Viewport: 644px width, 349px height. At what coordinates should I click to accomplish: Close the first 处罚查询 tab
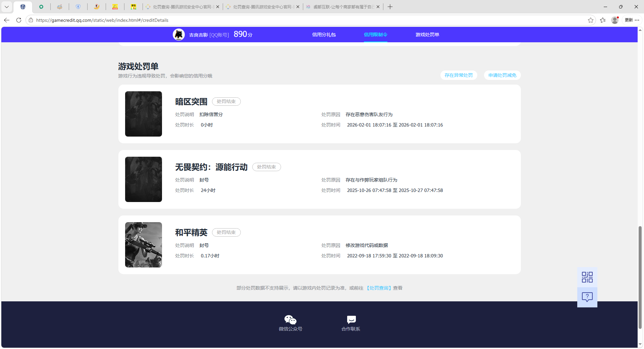(218, 7)
